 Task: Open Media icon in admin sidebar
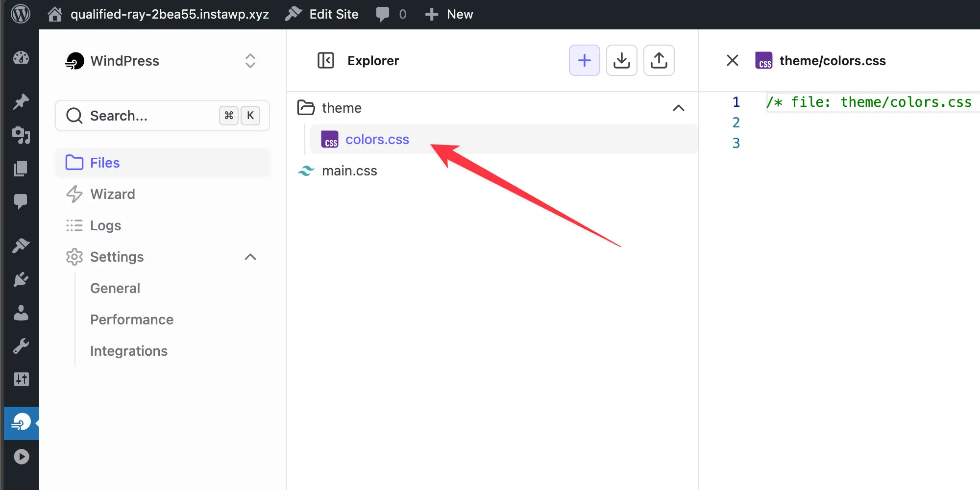tap(21, 135)
